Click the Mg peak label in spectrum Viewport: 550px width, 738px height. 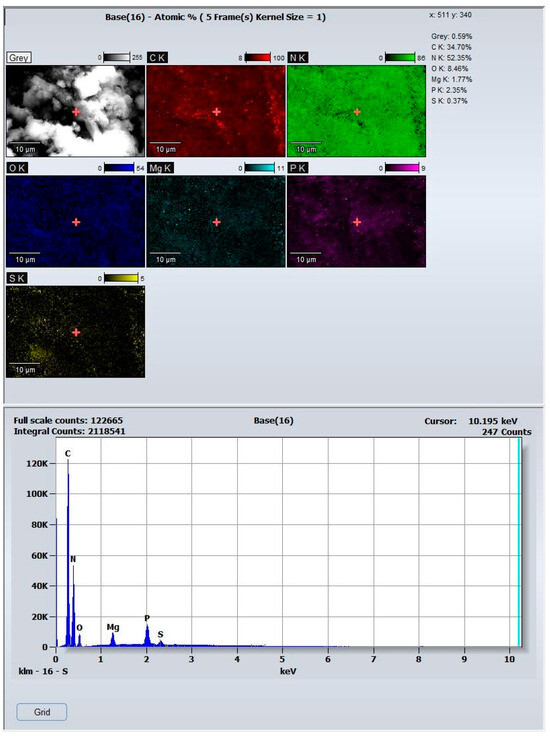click(113, 627)
